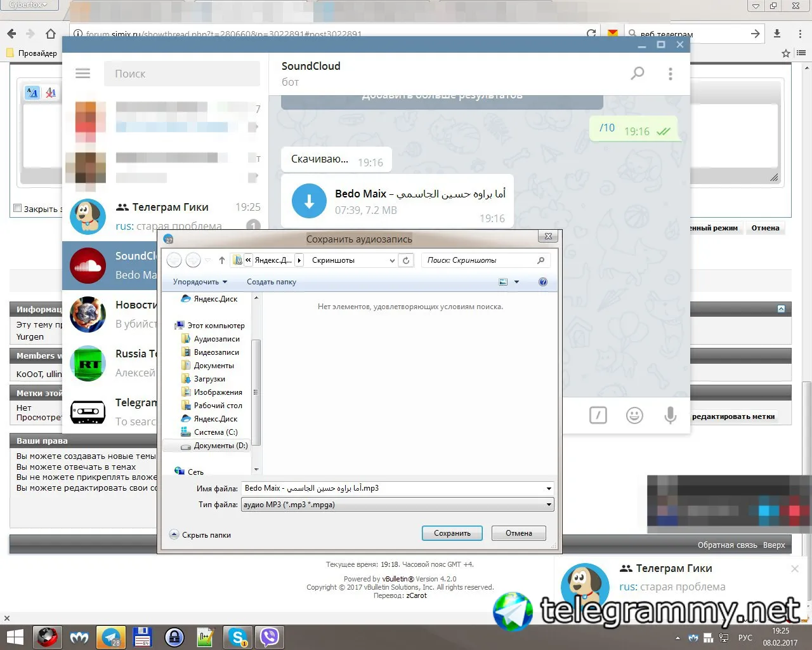Image resolution: width=812 pixels, height=650 pixels.
Task: Open the Cyberfox application menu
Action: coord(29,4)
